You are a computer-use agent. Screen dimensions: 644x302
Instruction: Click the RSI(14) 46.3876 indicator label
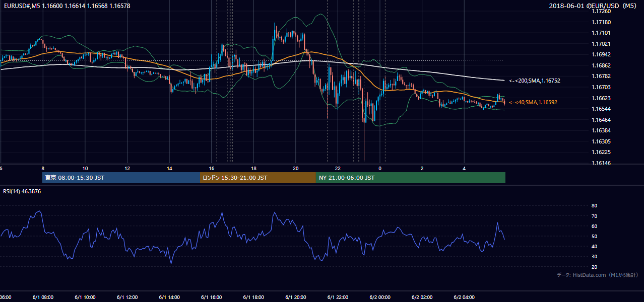pos(22,191)
